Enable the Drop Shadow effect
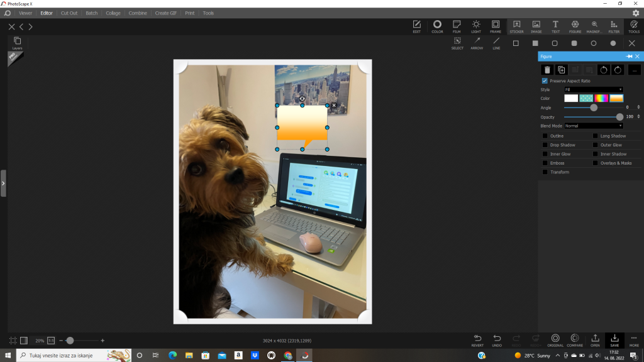 point(545,145)
